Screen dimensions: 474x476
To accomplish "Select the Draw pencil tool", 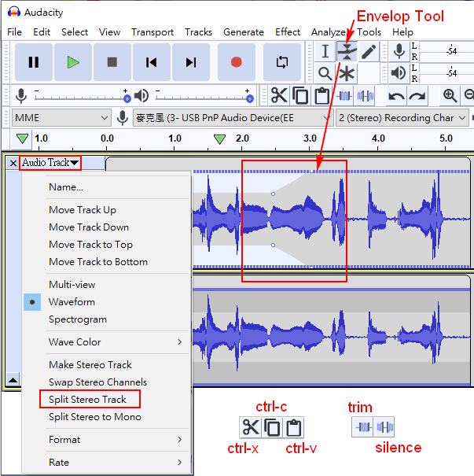I will click(368, 52).
